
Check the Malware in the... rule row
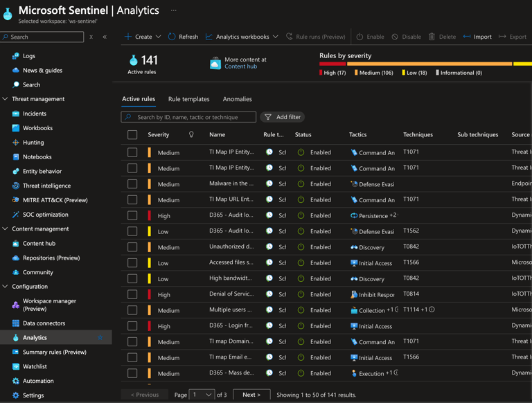pyautogui.click(x=132, y=184)
